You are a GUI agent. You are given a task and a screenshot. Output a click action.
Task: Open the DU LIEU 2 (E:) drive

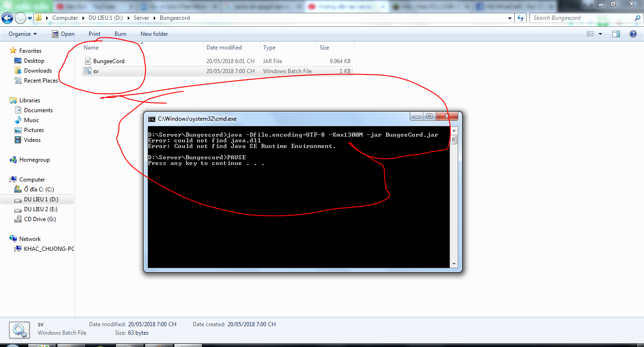(x=41, y=209)
